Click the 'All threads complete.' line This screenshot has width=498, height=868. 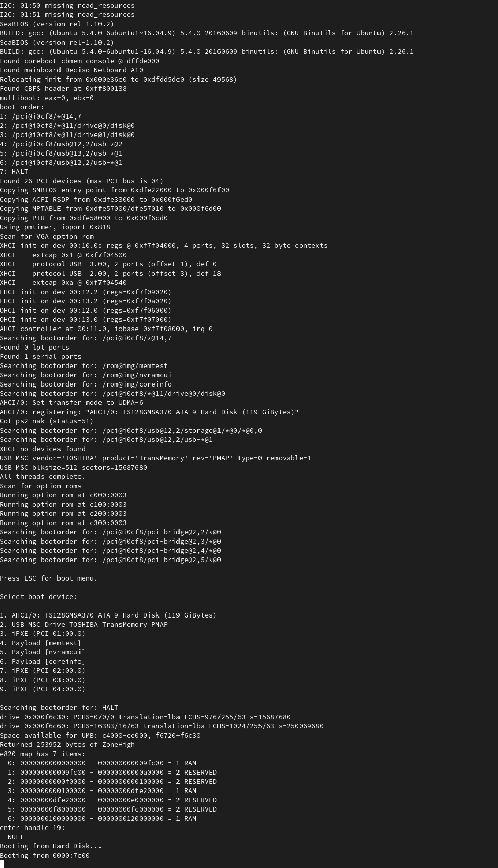coord(43,476)
